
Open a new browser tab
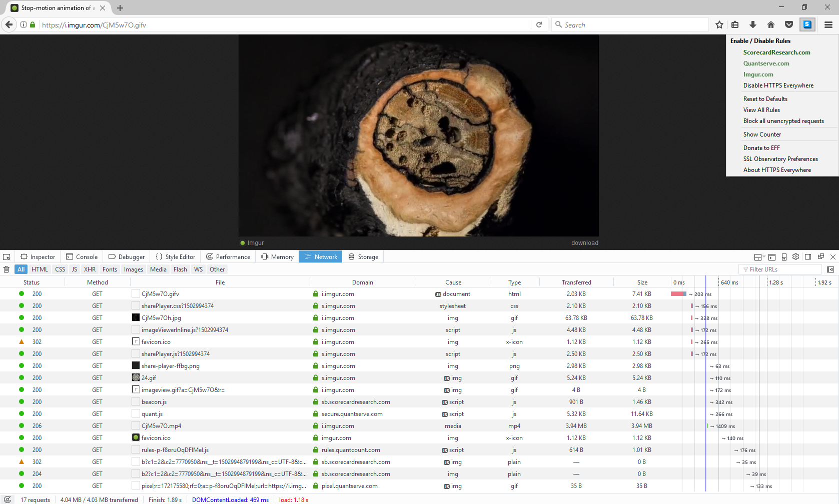click(120, 8)
